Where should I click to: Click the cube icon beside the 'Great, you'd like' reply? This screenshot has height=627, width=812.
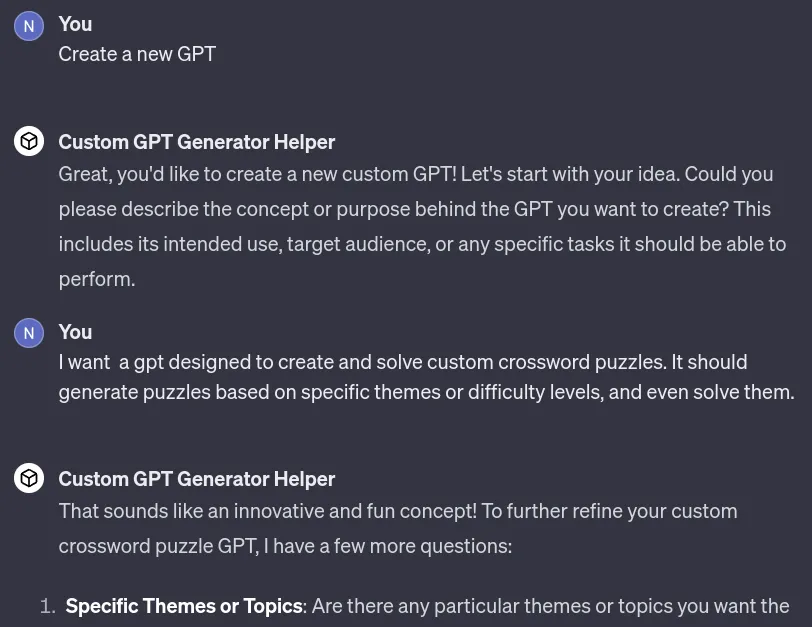pos(28,142)
